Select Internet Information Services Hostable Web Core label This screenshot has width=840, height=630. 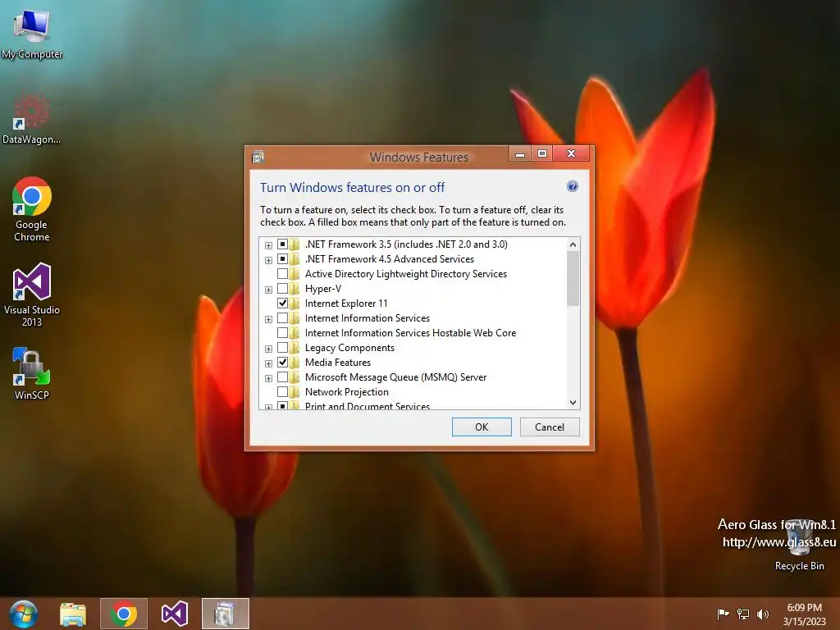pyautogui.click(x=410, y=333)
